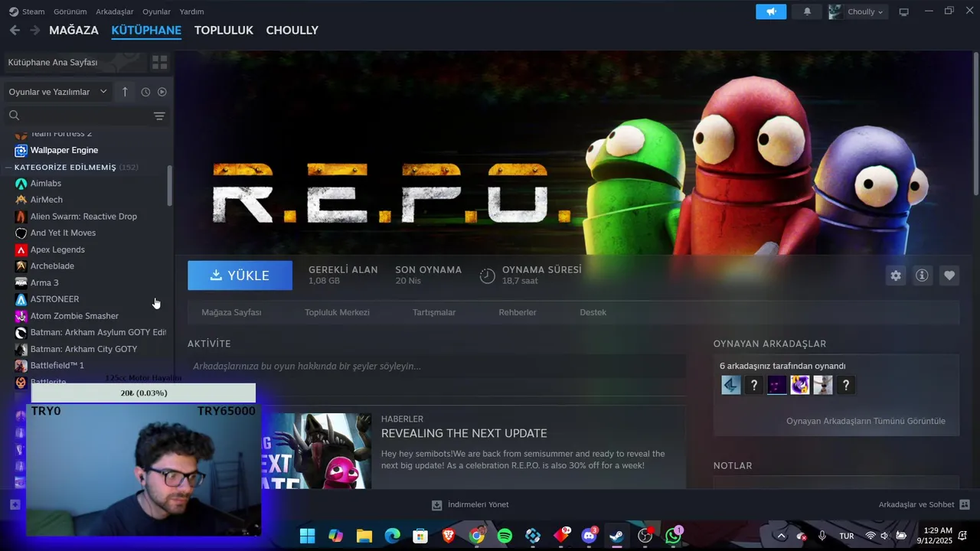Toggle the recent activity clock filter
The width and height of the screenshot is (980, 551).
[145, 92]
